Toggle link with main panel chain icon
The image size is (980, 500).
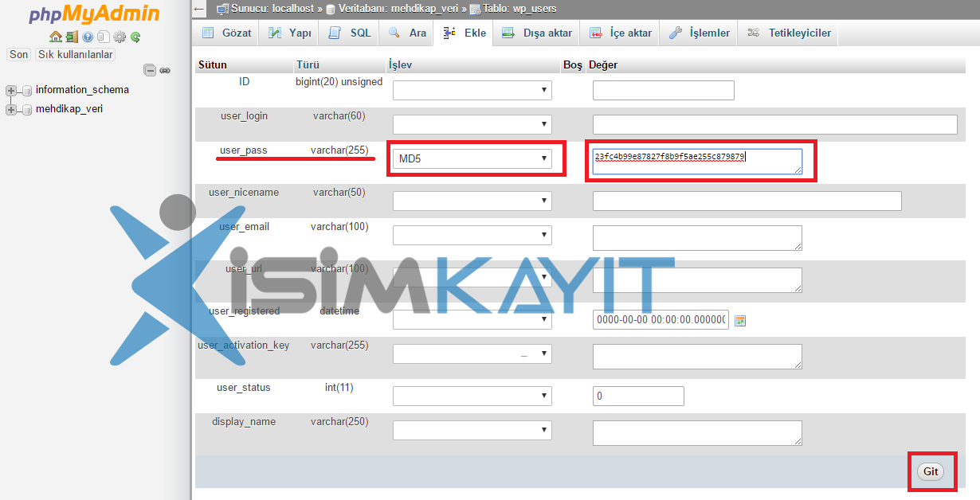coord(165,70)
